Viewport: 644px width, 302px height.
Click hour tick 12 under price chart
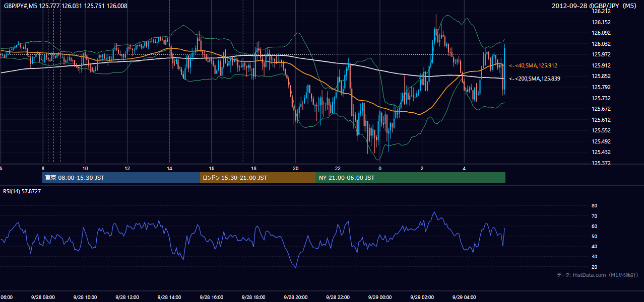pos(127,168)
